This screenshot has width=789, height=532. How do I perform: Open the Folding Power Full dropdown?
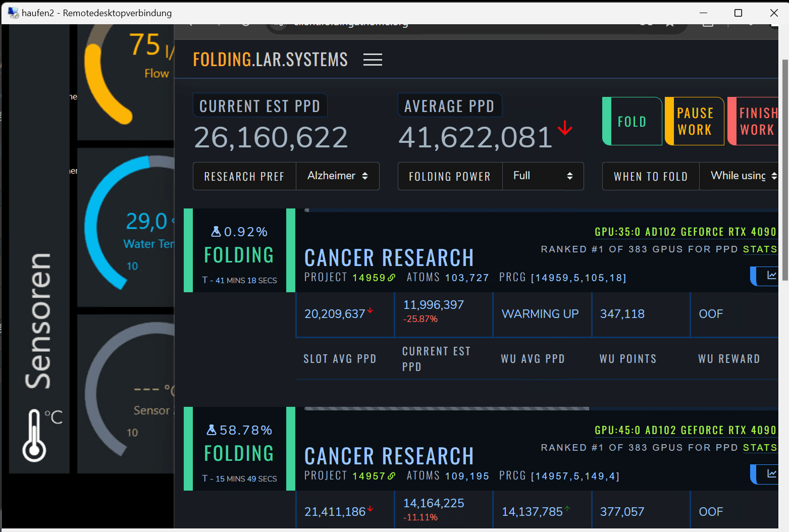(543, 176)
